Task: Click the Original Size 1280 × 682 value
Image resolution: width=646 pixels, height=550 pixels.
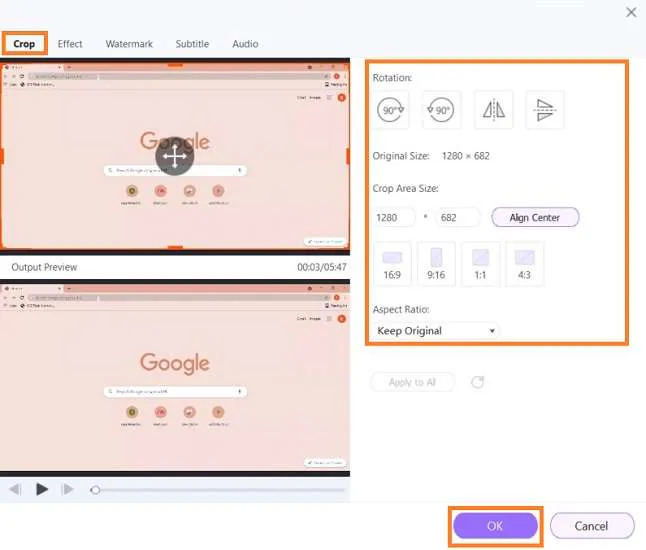Action: click(x=466, y=156)
